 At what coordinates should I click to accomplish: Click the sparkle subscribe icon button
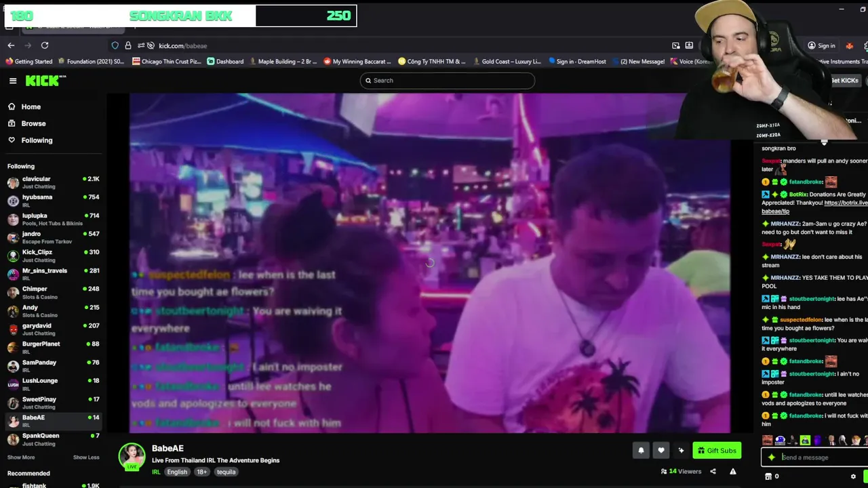coord(682,450)
